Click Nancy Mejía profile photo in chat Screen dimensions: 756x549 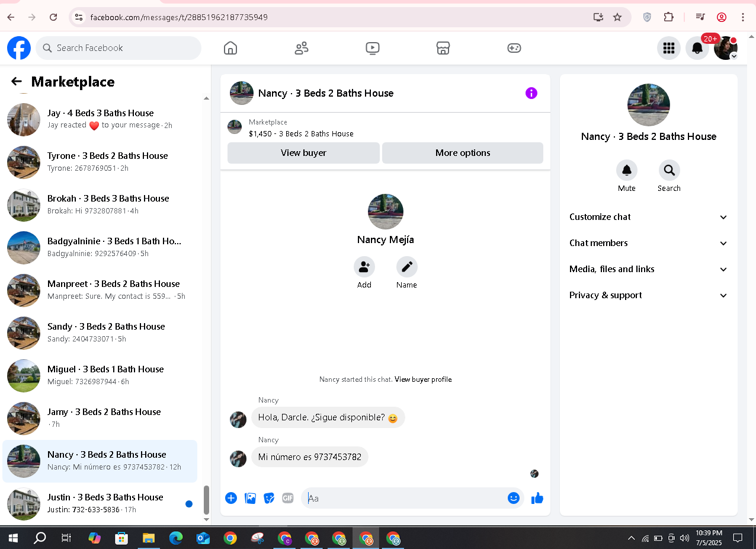point(386,212)
